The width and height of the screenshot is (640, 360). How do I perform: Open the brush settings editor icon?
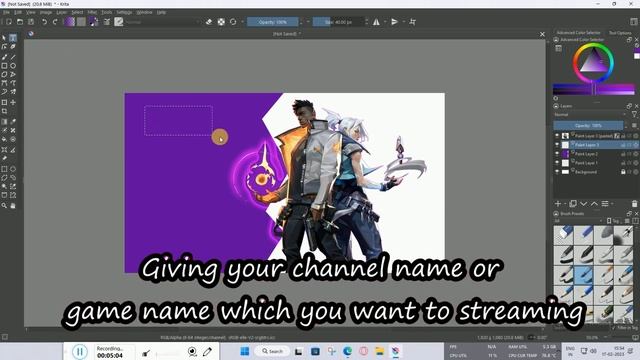point(107,22)
